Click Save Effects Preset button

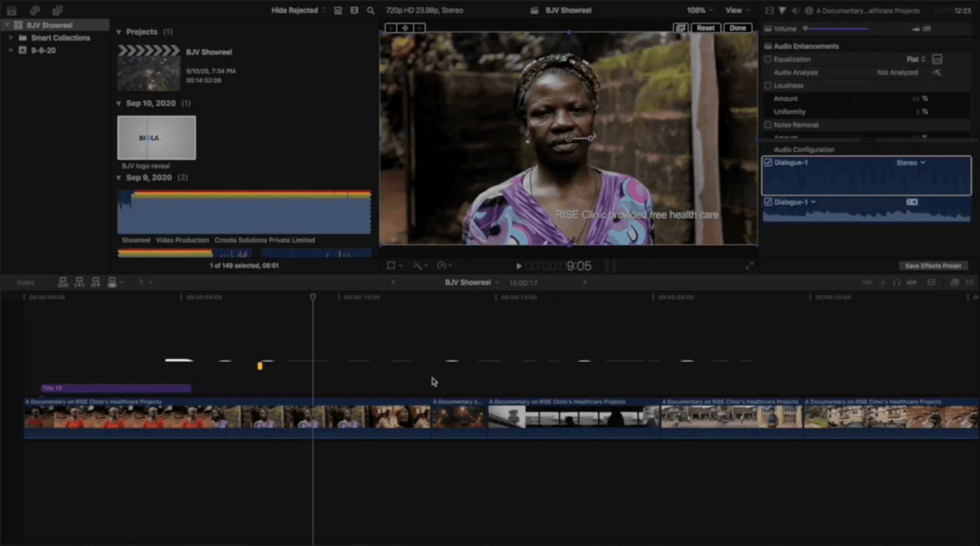pos(933,266)
